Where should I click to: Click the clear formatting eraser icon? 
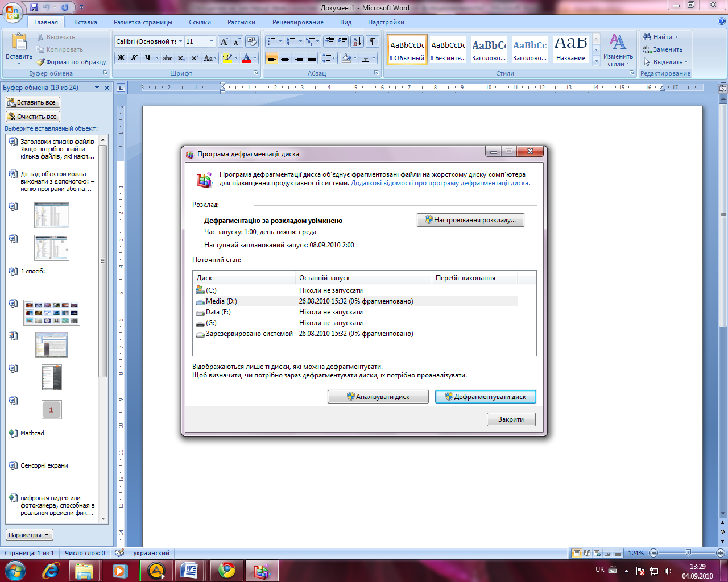(253, 41)
